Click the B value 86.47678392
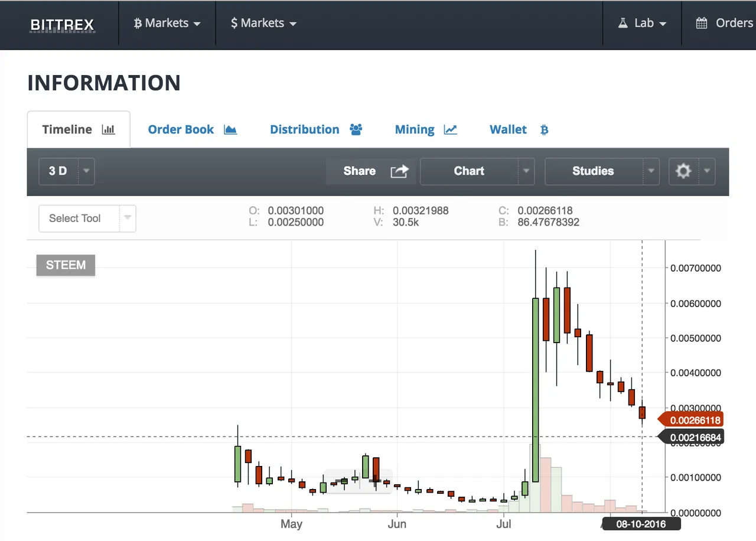756x541 pixels. 549,223
